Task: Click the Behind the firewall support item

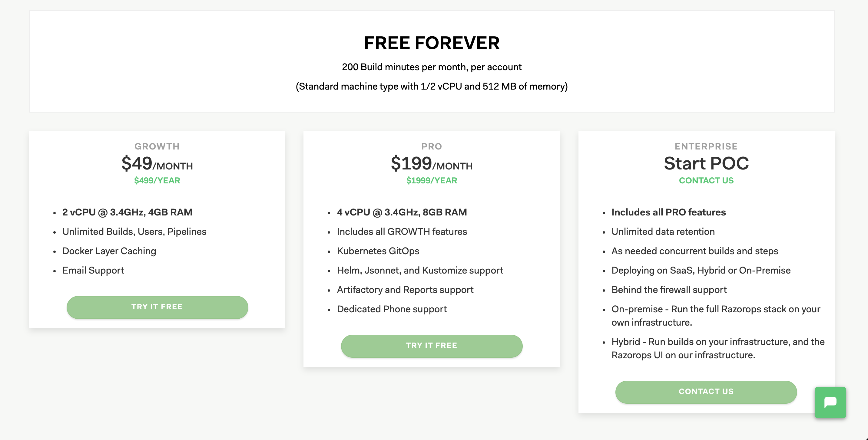Action: click(x=669, y=290)
